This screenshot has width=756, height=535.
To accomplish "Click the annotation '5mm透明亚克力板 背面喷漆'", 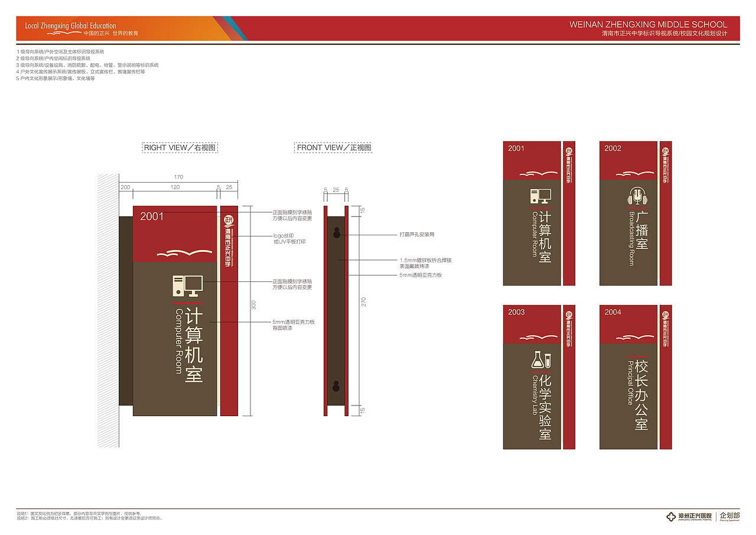I will pos(294,325).
